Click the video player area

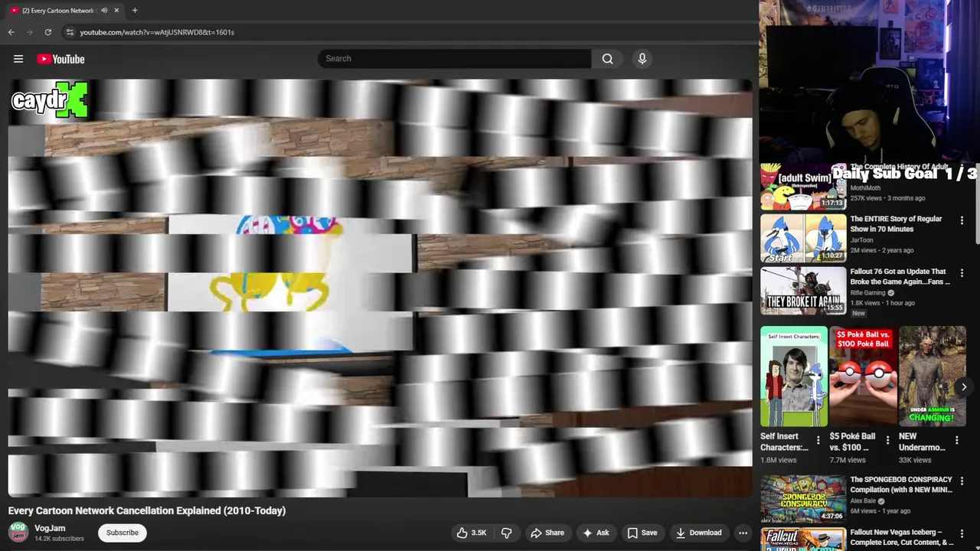[380, 288]
